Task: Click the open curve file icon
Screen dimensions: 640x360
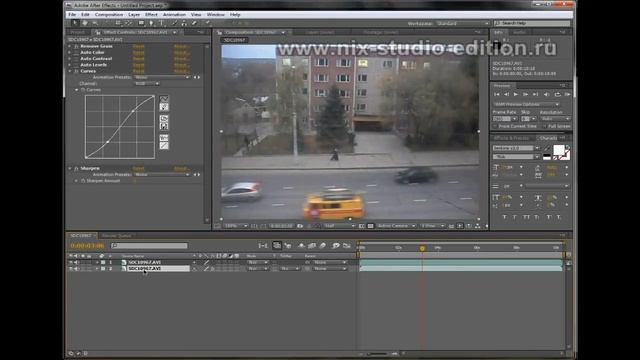Action: 164,118
